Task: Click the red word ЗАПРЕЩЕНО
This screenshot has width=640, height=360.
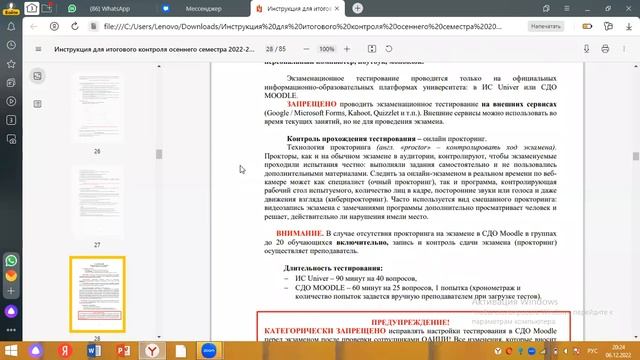Action: 311,104
